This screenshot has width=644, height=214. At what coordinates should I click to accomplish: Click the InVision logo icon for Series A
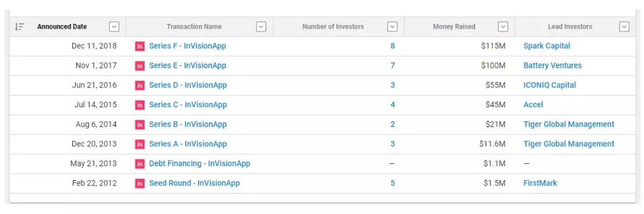click(140, 144)
